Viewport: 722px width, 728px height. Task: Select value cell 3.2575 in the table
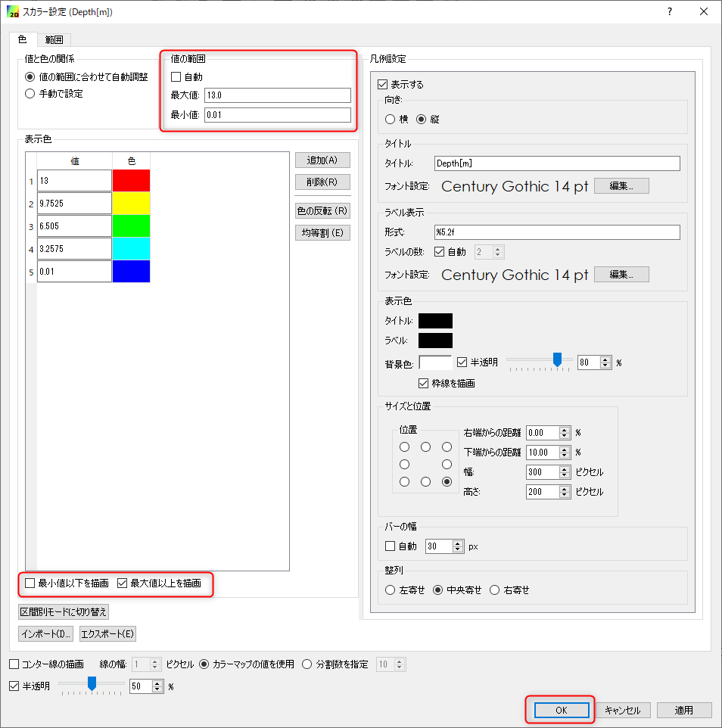pyautogui.click(x=74, y=249)
